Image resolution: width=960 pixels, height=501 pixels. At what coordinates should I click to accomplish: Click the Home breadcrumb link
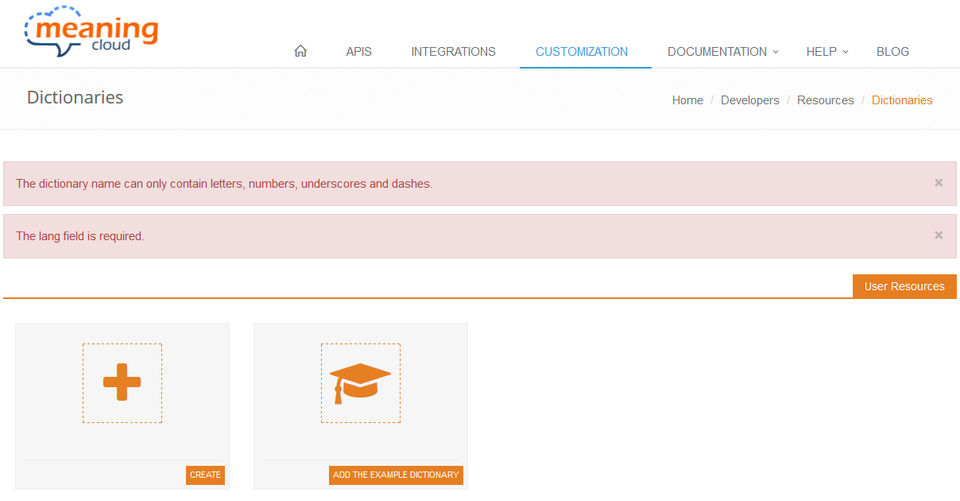point(687,100)
